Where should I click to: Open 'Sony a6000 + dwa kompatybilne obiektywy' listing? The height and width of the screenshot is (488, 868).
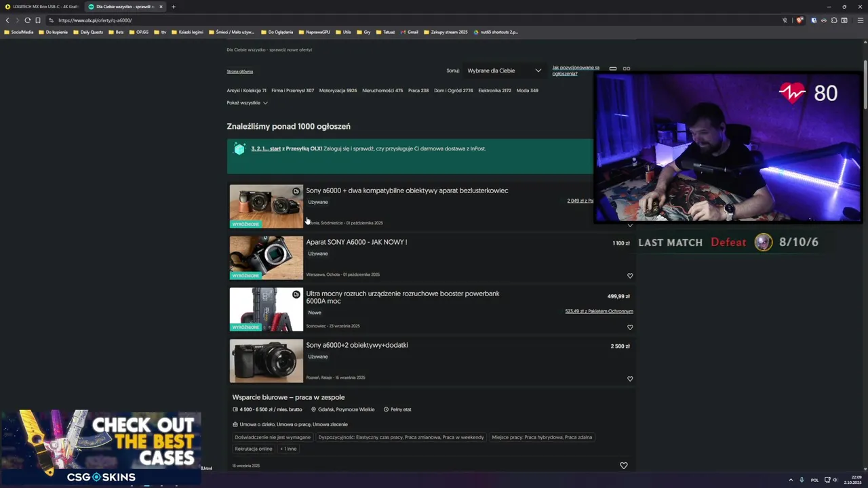pos(407,190)
